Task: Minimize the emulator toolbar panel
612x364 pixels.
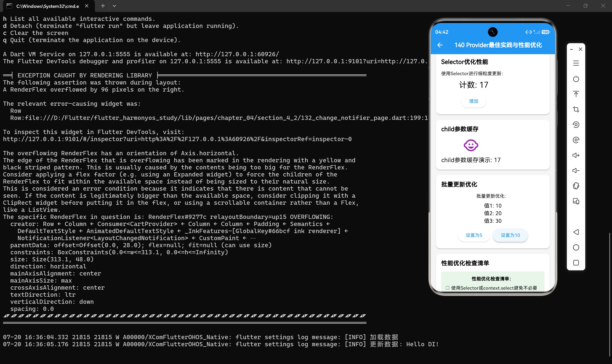Action: (x=571, y=49)
